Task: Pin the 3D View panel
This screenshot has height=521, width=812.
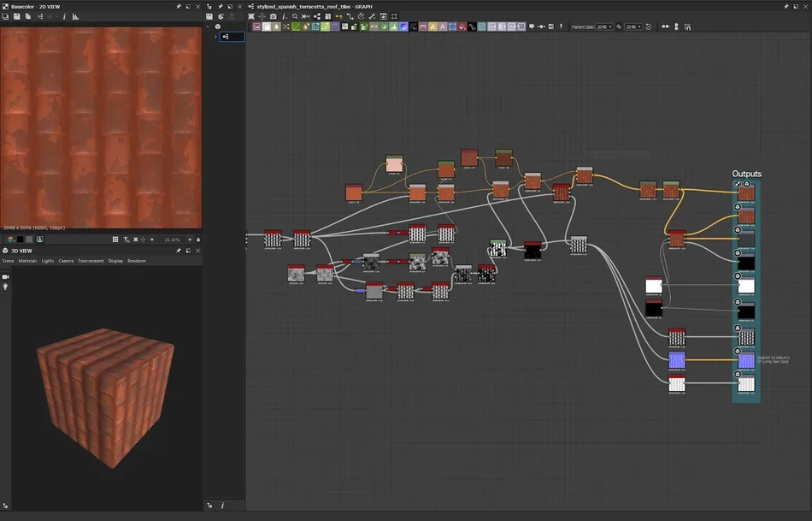Action: [178, 251]
